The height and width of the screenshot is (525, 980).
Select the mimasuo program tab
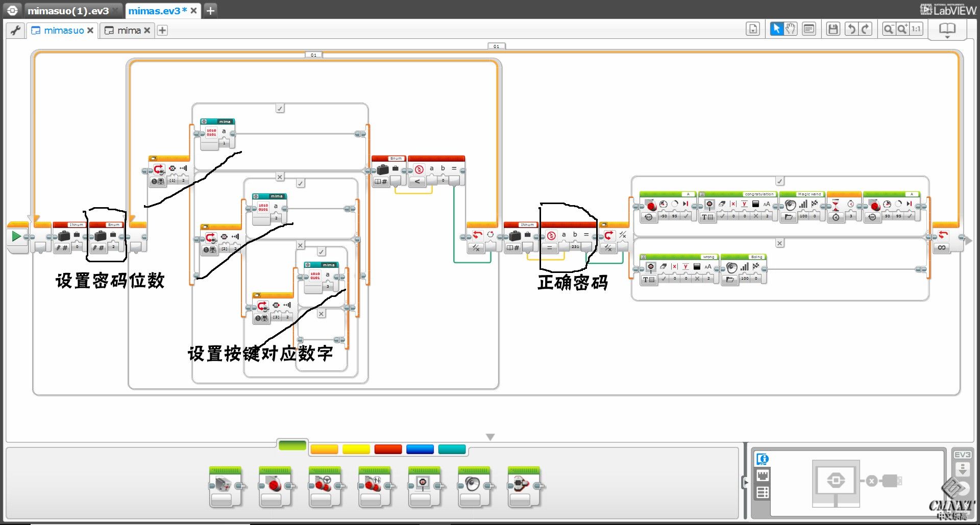63,31
